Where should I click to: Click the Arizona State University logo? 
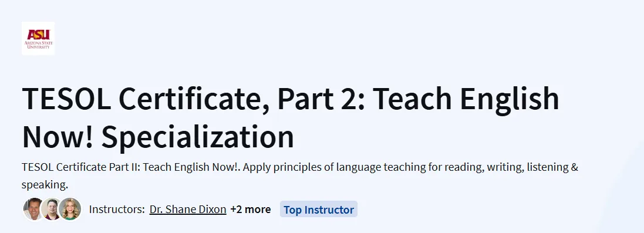(x=38, y=39)
